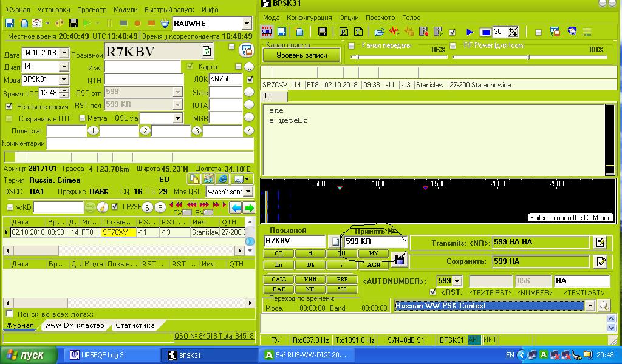This screenshot has height=364, width=622.
Task: Click the magnifier icon next to contest list
Action: point(603,306)
